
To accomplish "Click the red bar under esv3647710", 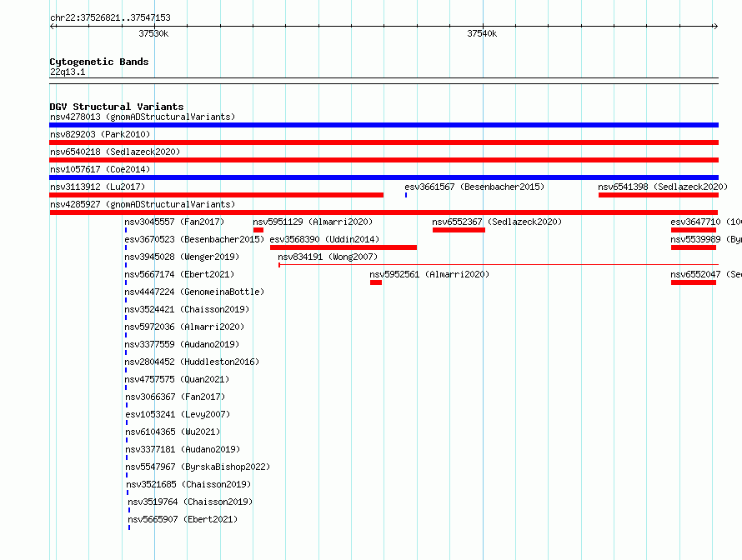I will pos(694,230).
